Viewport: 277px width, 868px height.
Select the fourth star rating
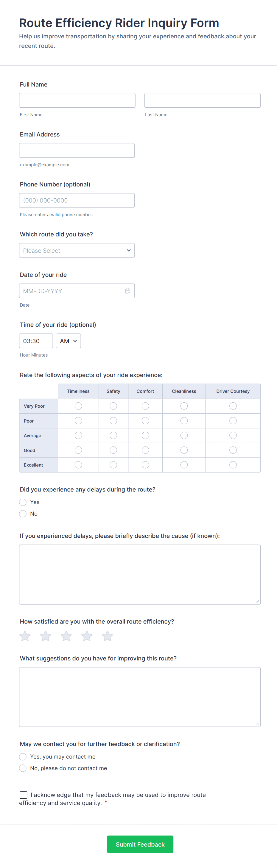[x=87, y=636]
